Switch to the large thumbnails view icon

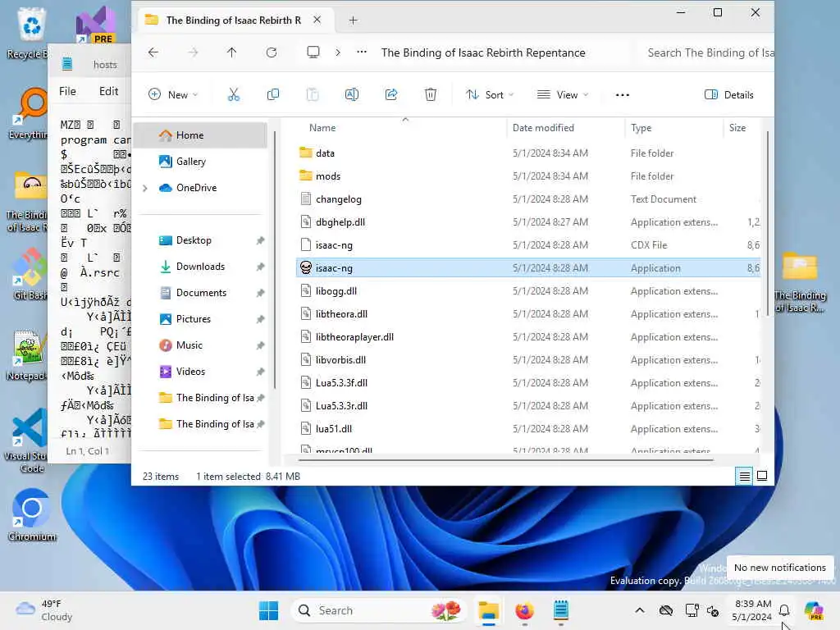point(762,476)
